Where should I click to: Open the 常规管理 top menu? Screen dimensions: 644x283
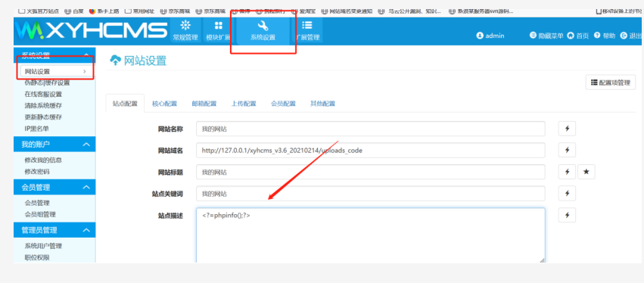pyautogui.click(x=185, y=30)
